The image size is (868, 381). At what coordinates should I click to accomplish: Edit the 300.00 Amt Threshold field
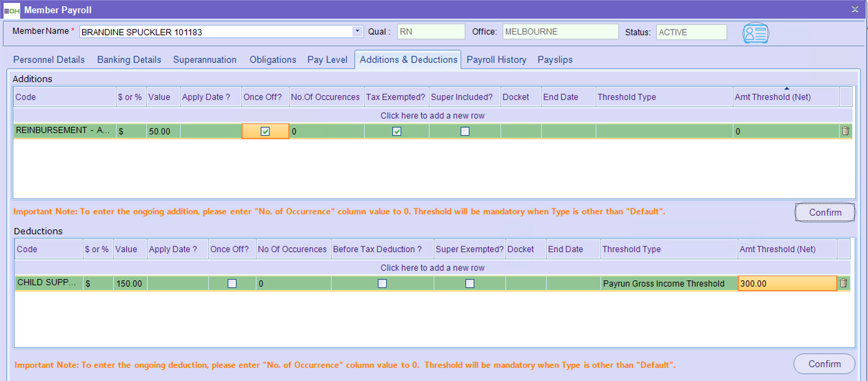pos(787,284)
